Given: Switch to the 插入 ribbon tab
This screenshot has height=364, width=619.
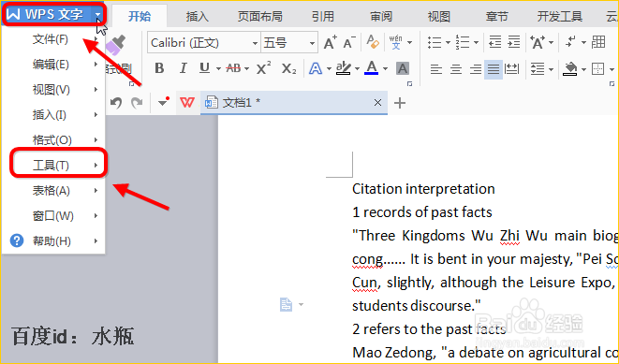Looking at the screenshot, I should pos(197,16).
